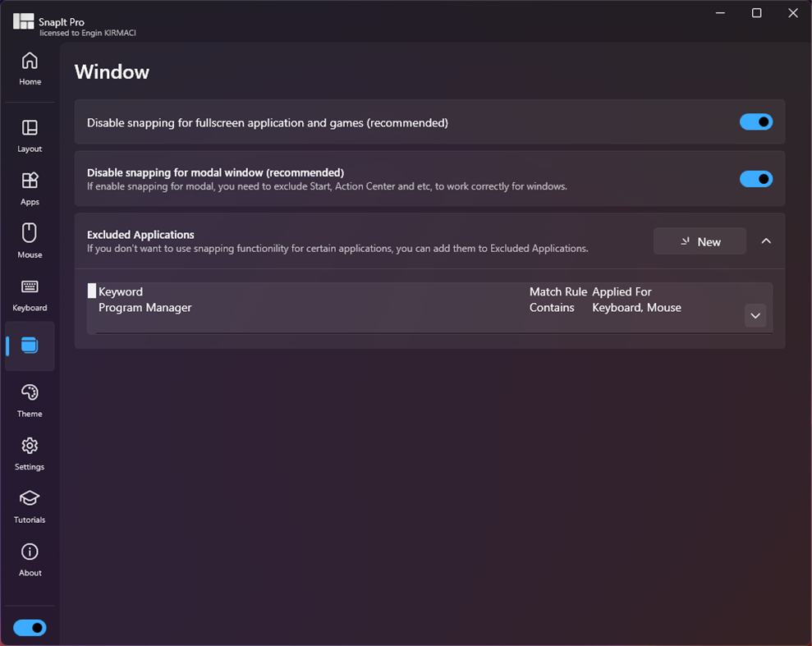
Task: Toggle SnapIt on or off at sidebar bottom
Action: pyautogui.click(x=30, y=627)
